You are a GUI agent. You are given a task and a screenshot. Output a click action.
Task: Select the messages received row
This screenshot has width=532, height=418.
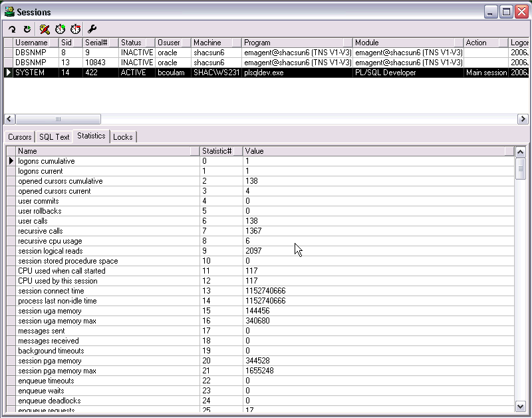point(260,341)
